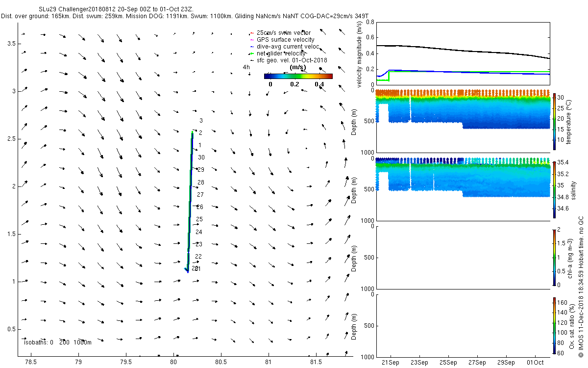Click the blue-green glider track line on the map
Viewport: 588px width, 368px height.
(190, 201)
